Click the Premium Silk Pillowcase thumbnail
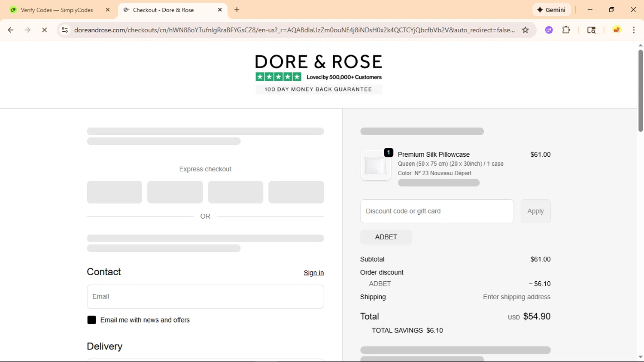The image size is (644, 362). (376, 165)
